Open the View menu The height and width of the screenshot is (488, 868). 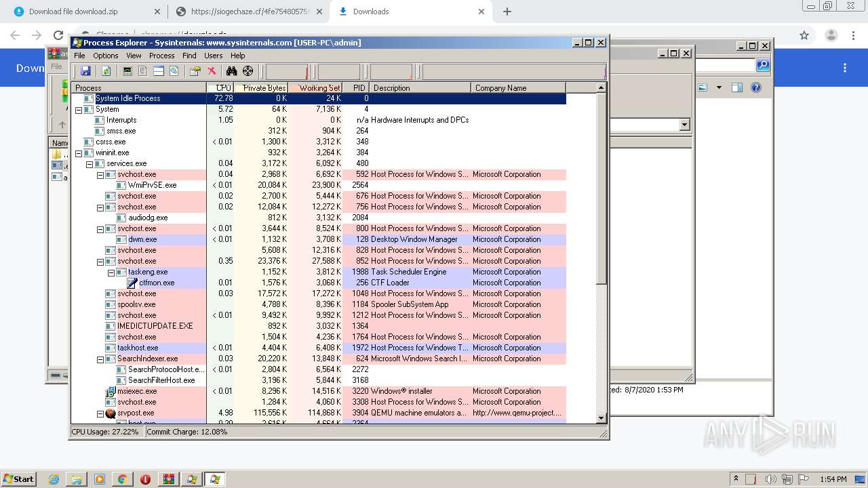pyautogui.click(x=134, y=56)
